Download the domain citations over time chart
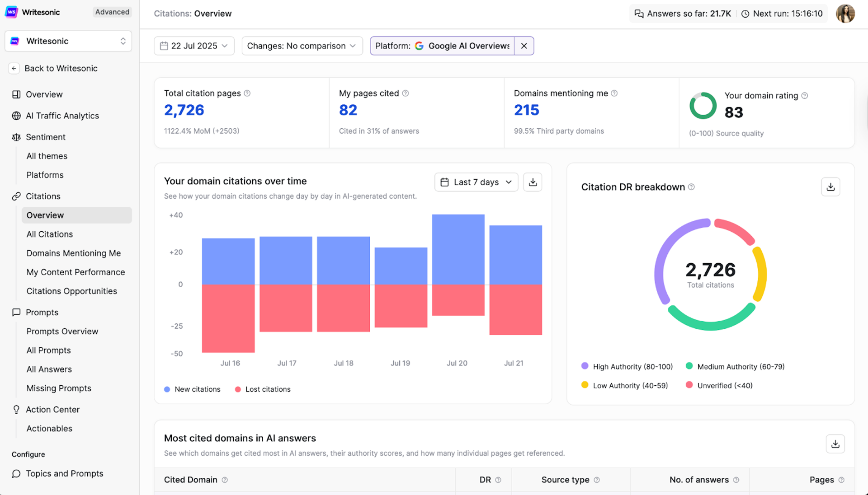 (533, 182)
